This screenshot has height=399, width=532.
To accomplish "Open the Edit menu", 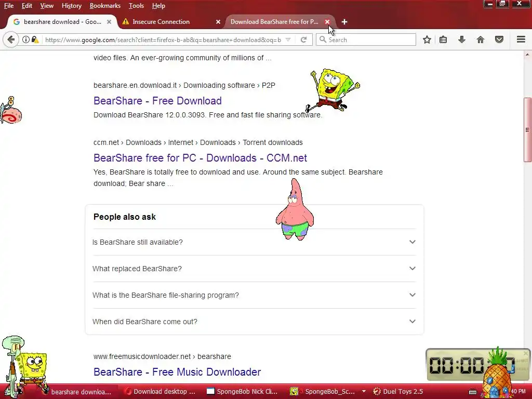I will pos(27,6).
